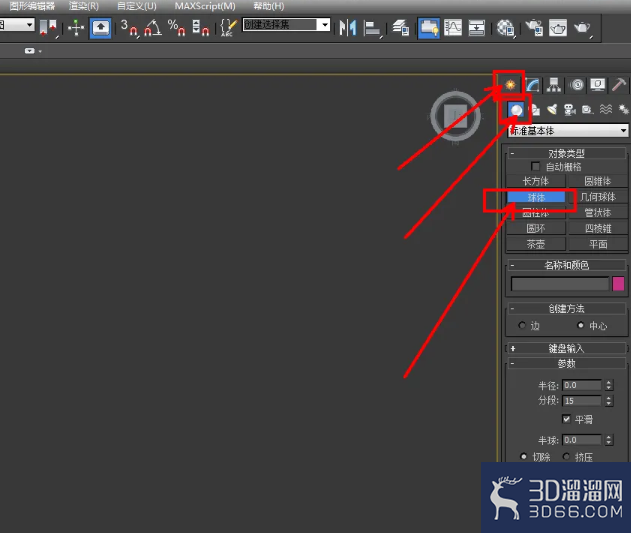
Task: Switch to the Display panel tab
Action: [598, 85]
